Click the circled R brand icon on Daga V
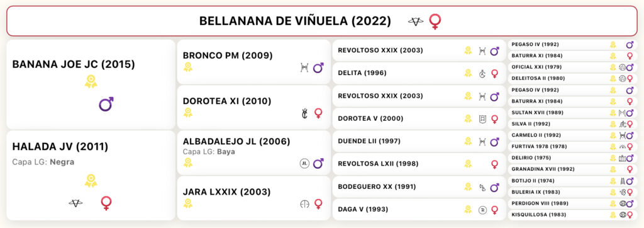This screenshot has width=644, height=228. click(x=482, y=210)
